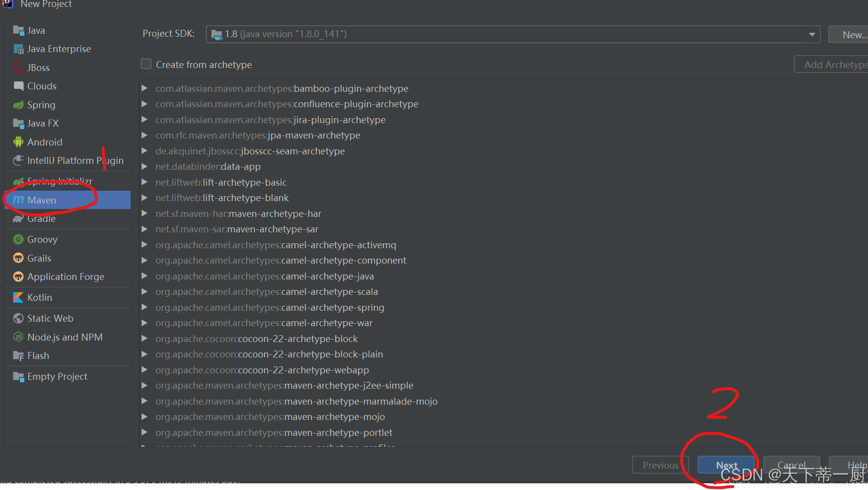868x490 pixels.
Task: Expand jbosscc-seam-archetype node
Action: pyautogui.click(x=145, y=151)
